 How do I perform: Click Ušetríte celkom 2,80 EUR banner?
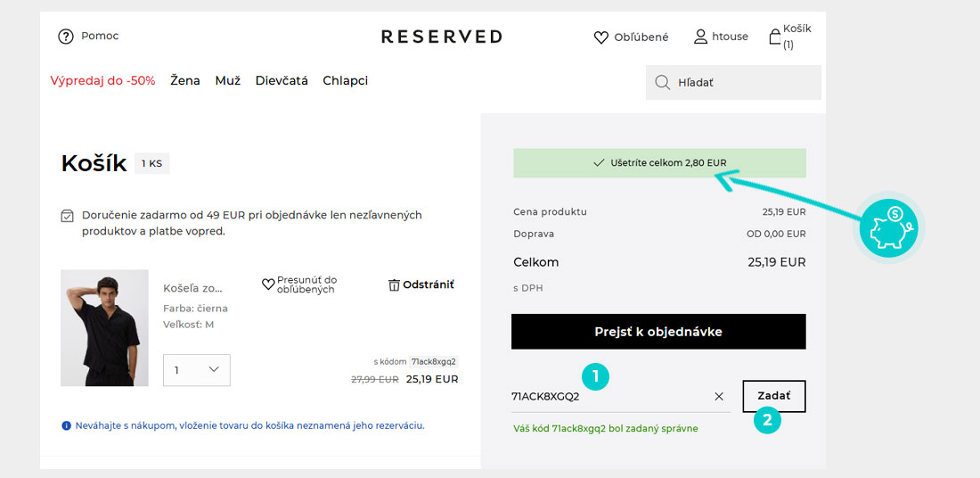pyautogui.click(x=659, y=163)
